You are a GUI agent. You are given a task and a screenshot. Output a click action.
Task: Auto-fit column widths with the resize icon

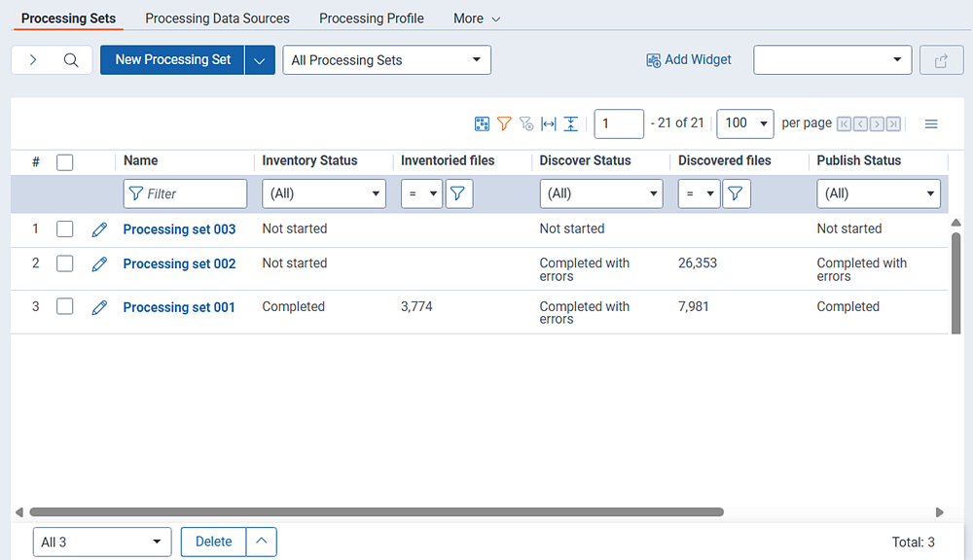pyautogui.click(x=548, y=123)
